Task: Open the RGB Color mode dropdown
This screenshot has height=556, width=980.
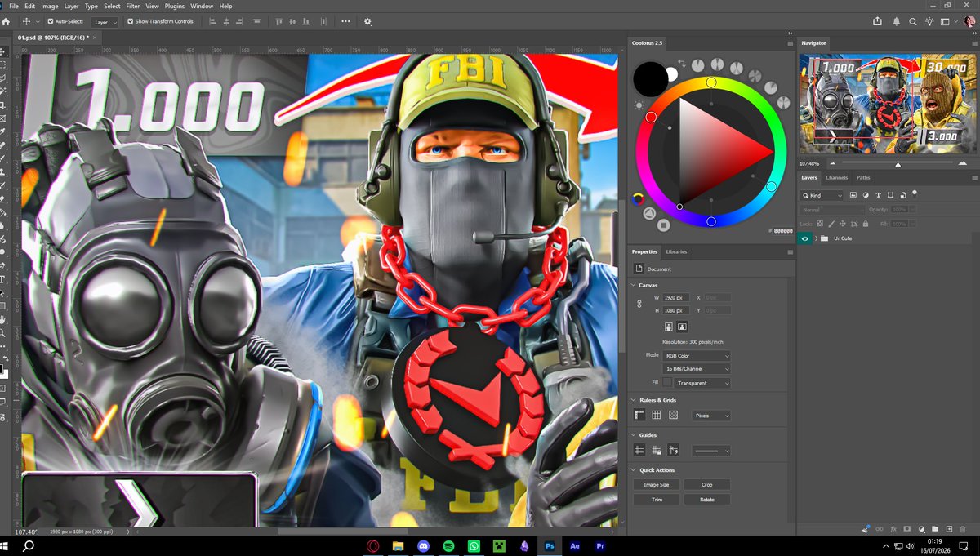Action: 697,356
